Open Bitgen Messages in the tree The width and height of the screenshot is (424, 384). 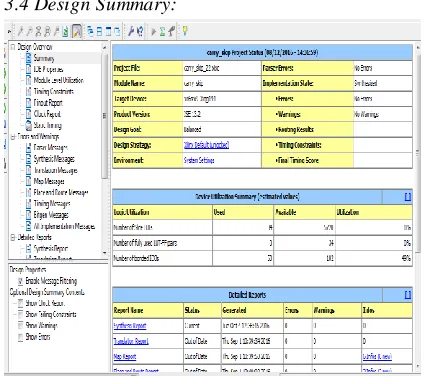[51, 215]
